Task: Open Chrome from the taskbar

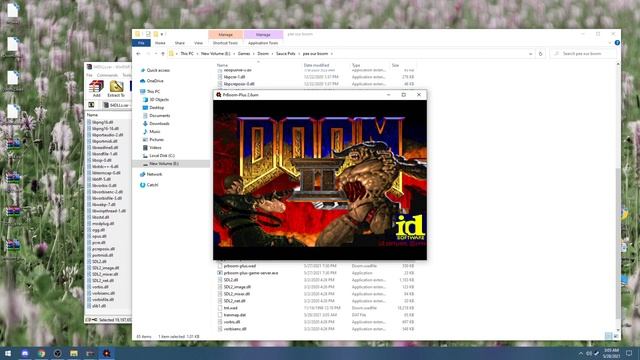Action: click(41, 353)
